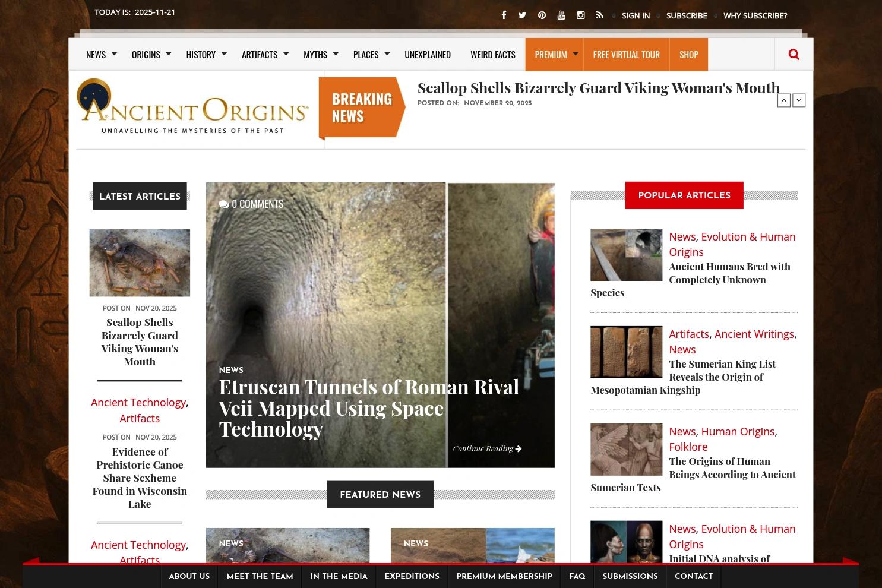Open the Free Virtual Tour menu item

(627, 55)
